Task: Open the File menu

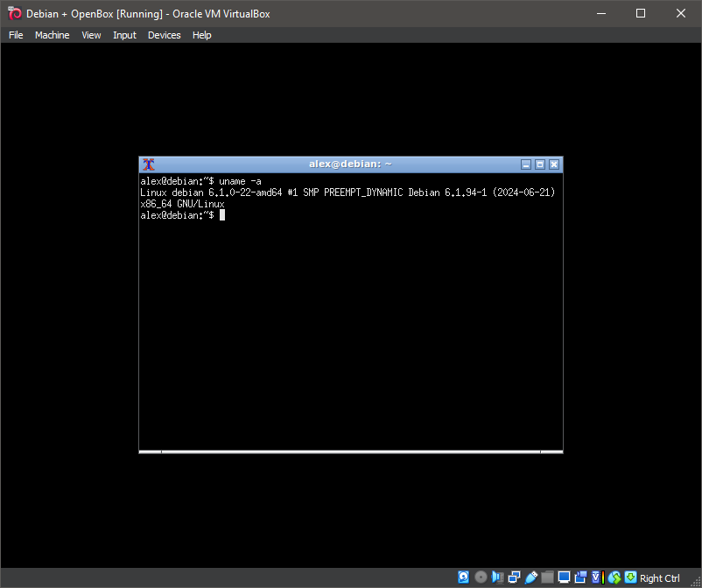Action: [16, 35]
